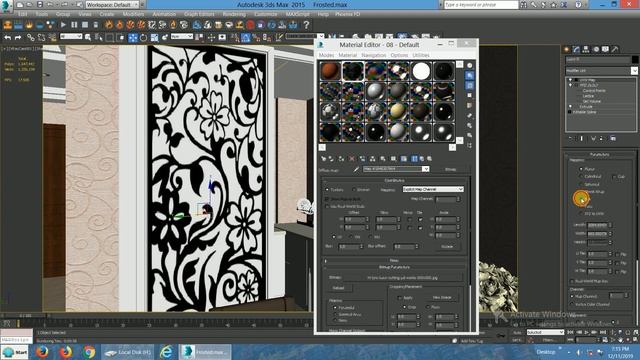Screen dimensions: 640x360
Task: Click Select by Material icon
Action: click(x=470, y=135)
